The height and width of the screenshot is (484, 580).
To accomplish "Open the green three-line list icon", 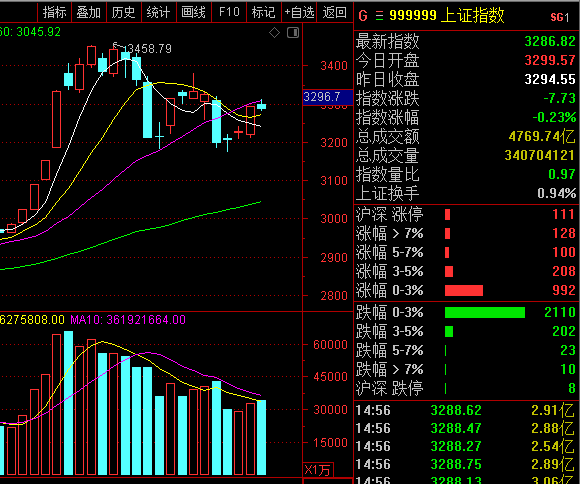I will 379,16.
